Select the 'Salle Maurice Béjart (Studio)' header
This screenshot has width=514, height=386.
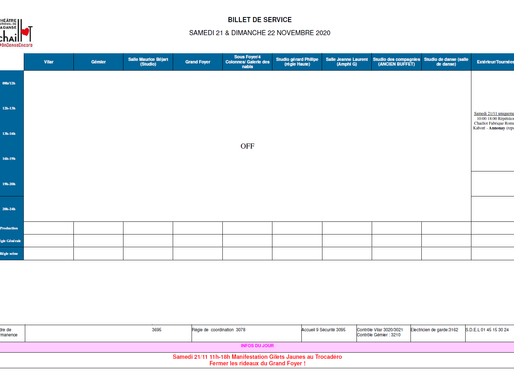(148, 62)
